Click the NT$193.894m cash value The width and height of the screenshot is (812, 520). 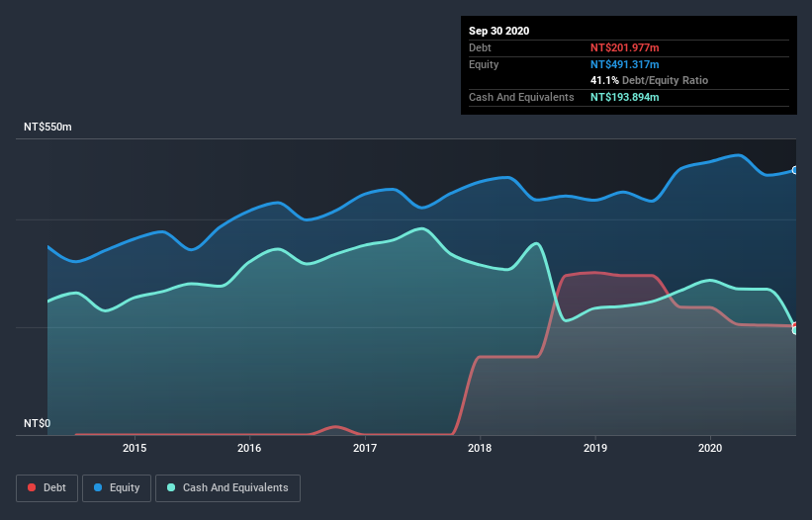coord(624,97)
